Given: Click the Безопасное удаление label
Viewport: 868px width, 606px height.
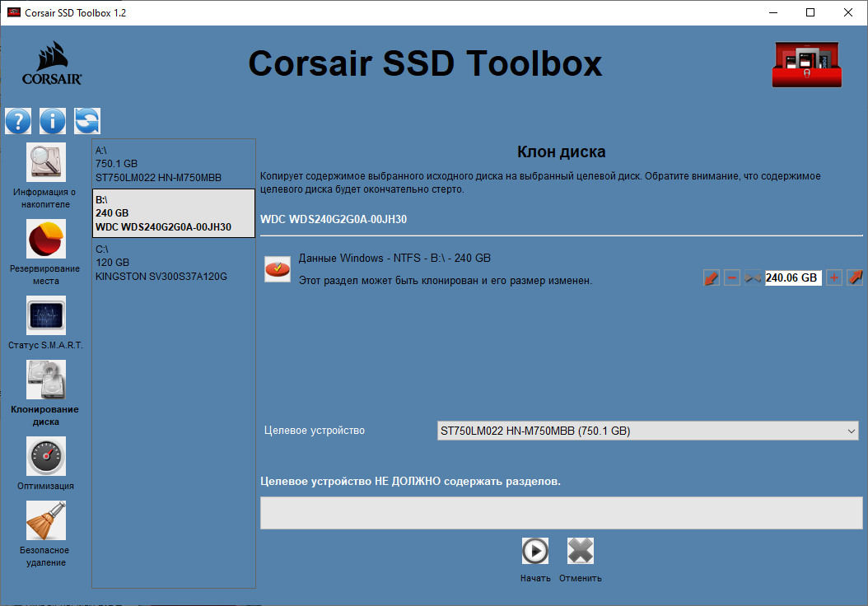Looking at the screenshot, I should pos(45,557).
